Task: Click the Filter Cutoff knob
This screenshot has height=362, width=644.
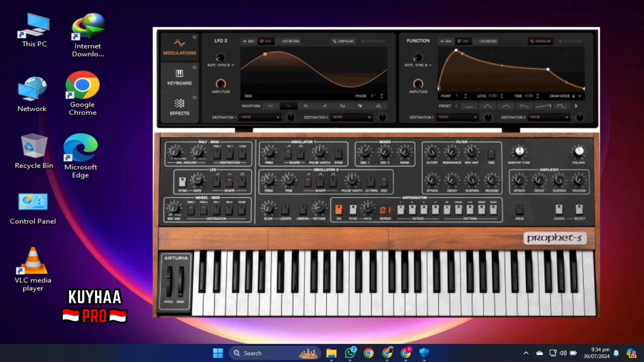Action: [x=432, y=152]
